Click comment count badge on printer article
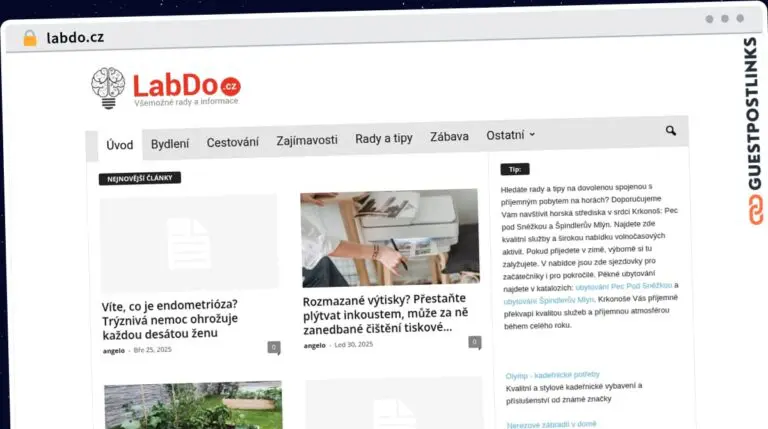Image resolution: width=768 pixels, height=429 pixels. [x=475, y=342]
